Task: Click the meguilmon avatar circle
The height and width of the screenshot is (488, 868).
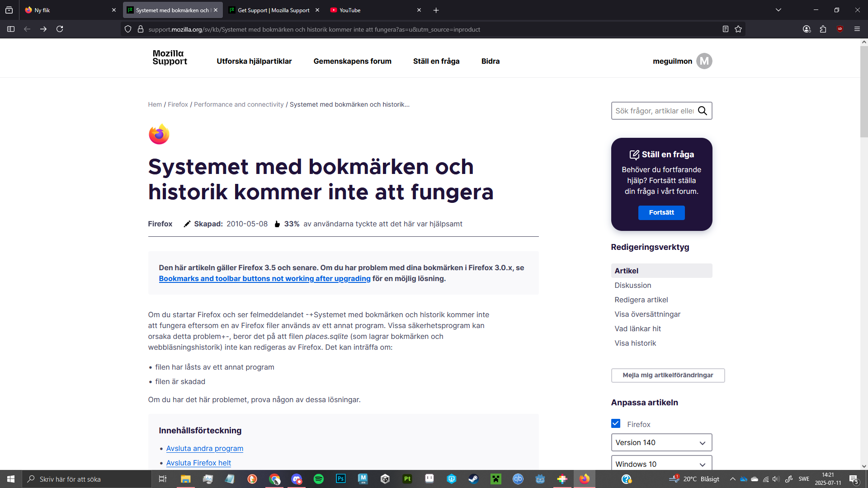Action: click(x=704, y=61)
